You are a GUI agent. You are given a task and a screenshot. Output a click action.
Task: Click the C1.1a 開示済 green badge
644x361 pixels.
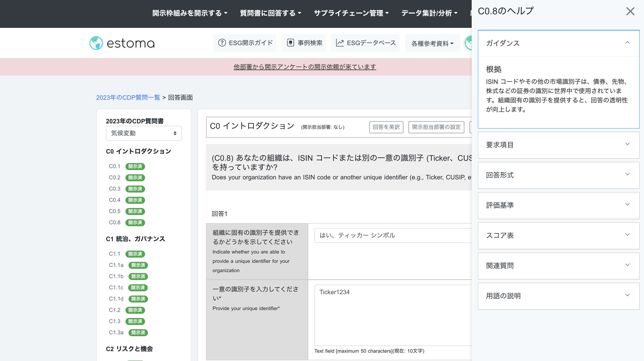[138, 265]
